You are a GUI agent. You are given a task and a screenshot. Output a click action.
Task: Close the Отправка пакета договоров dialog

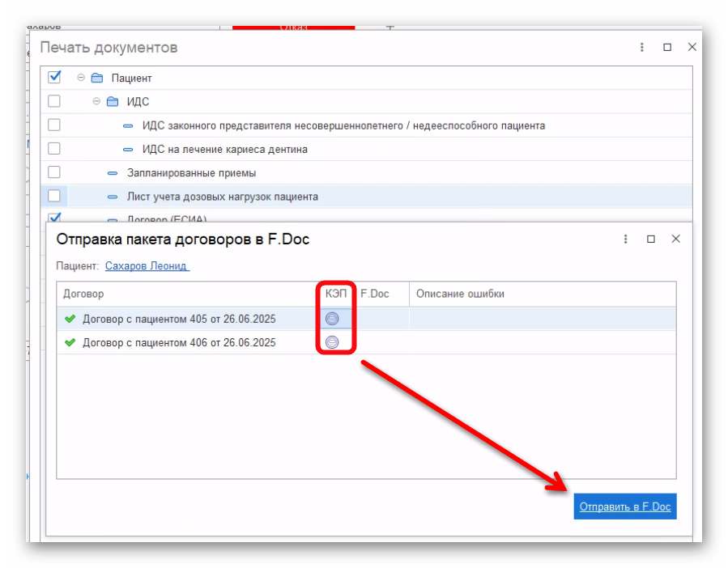676,239
